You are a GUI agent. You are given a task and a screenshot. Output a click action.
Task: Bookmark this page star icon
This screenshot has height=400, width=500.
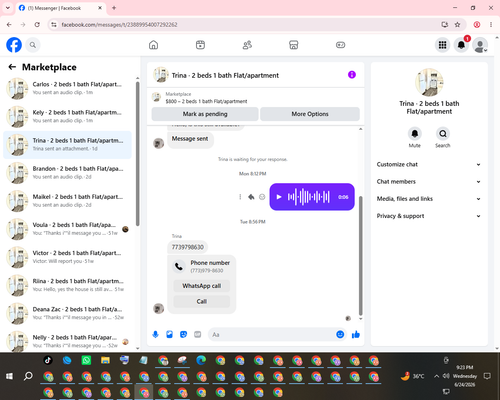pos(457,24)
